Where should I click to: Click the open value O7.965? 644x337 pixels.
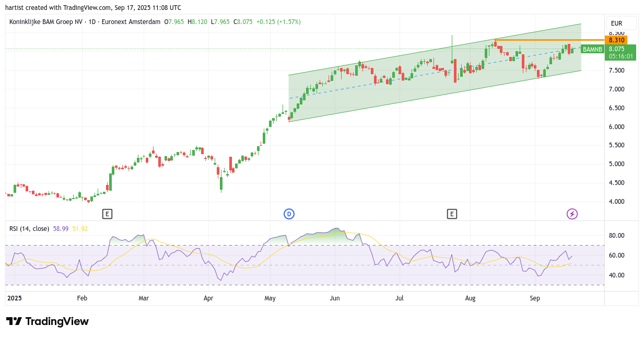click(174, 22)
